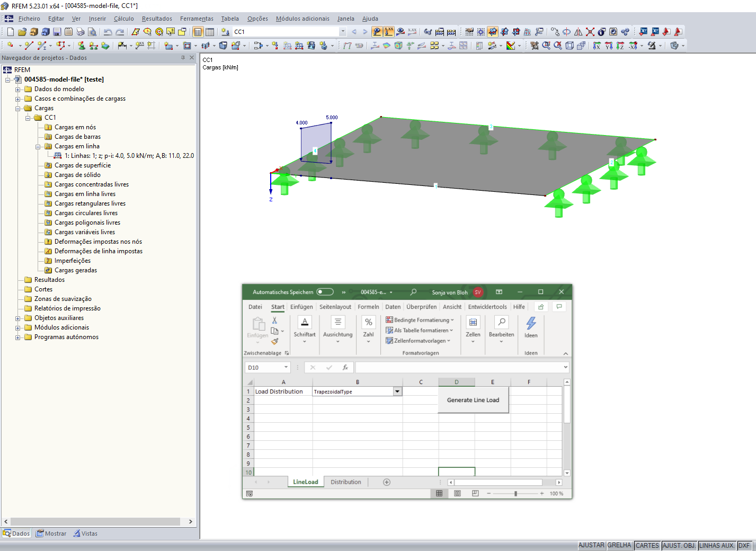Screen dimensions: 756x551
Task: Add a new sheet with plus icon
Action: point(387,482)
